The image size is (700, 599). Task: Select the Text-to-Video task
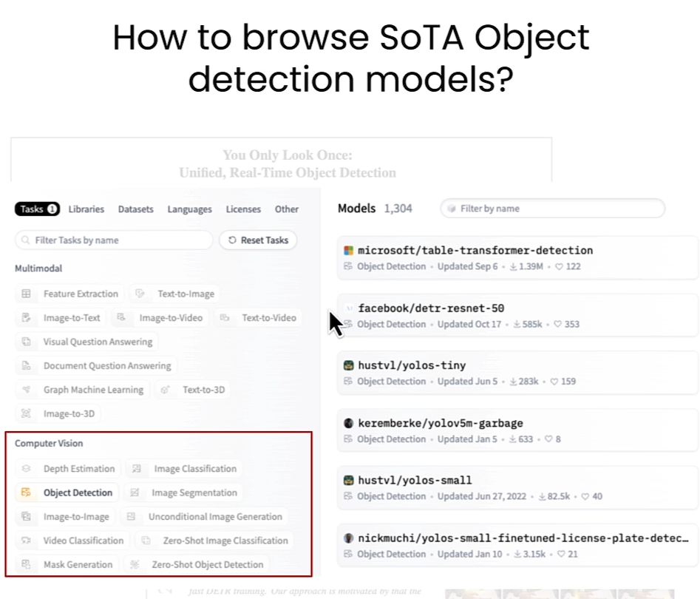[258, 318]
